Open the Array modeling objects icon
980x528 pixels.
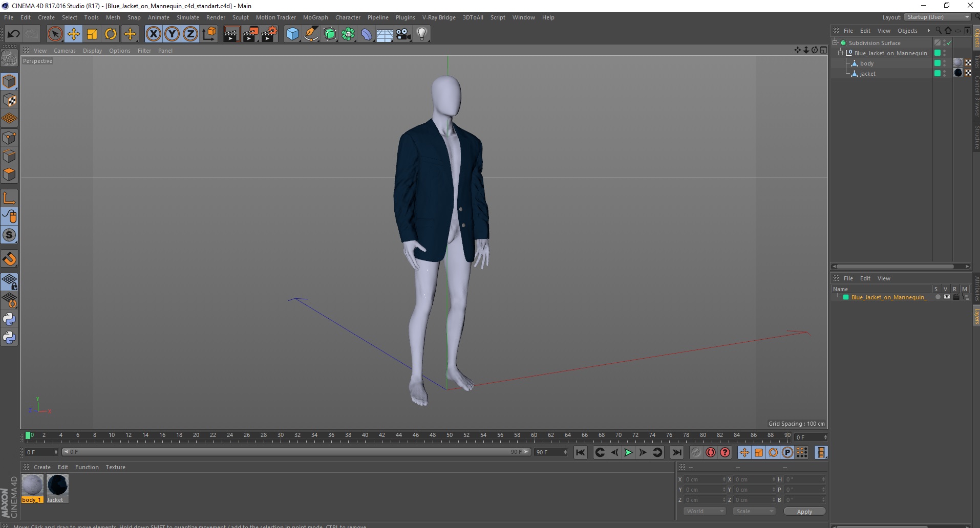point(348,34)
